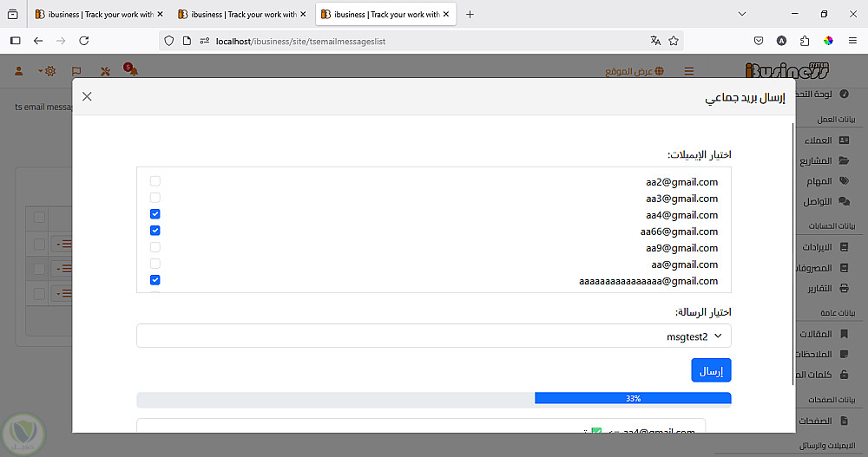Click the المقالات articles bookmark icon
This screenshot has width=868, height=457.
click(845, 334)
